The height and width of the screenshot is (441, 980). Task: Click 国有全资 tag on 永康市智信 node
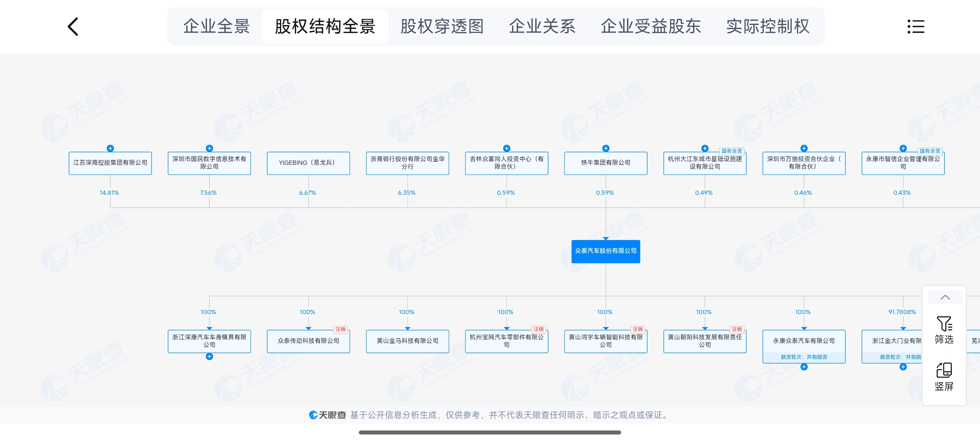[x=930, y=151]
